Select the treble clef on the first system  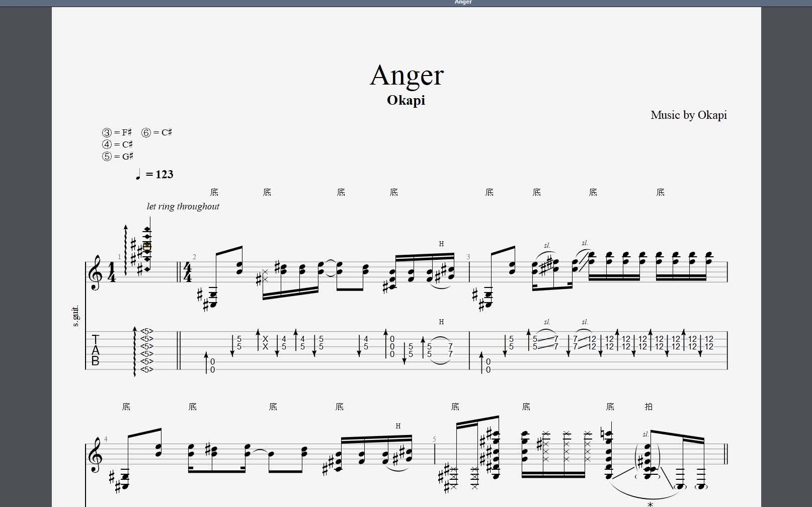click(95, 272)
